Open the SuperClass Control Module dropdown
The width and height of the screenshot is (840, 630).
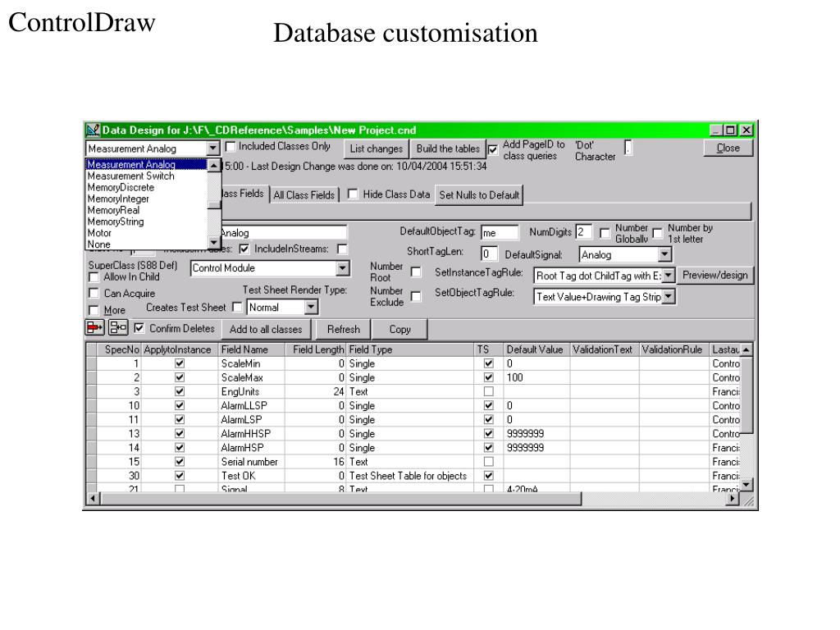click(342, 268)
